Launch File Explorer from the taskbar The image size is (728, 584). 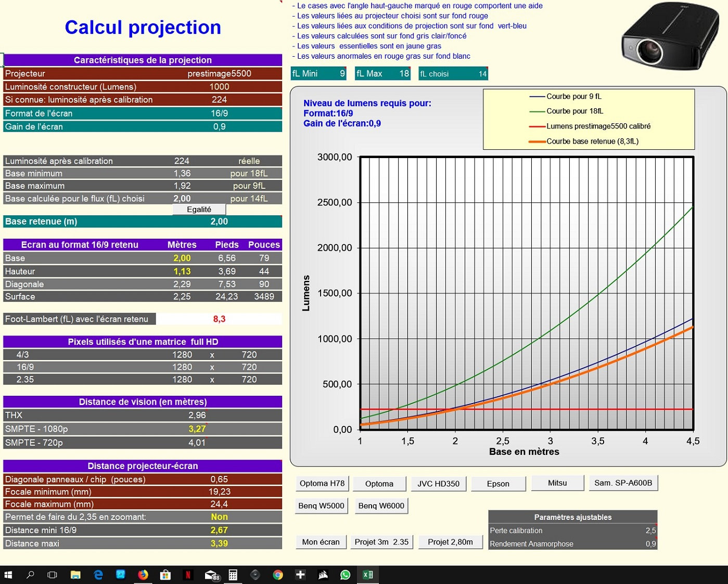pyautogui.click(x=75, y=575)
